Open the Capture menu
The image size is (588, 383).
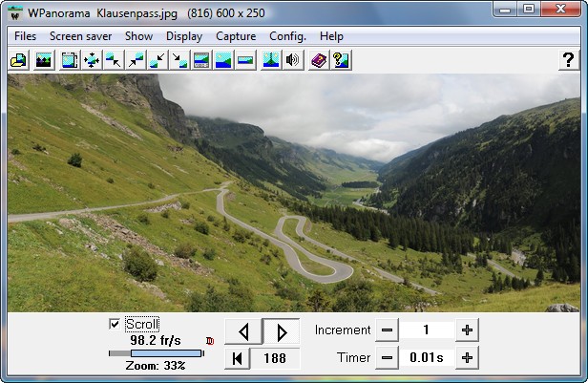235,36
